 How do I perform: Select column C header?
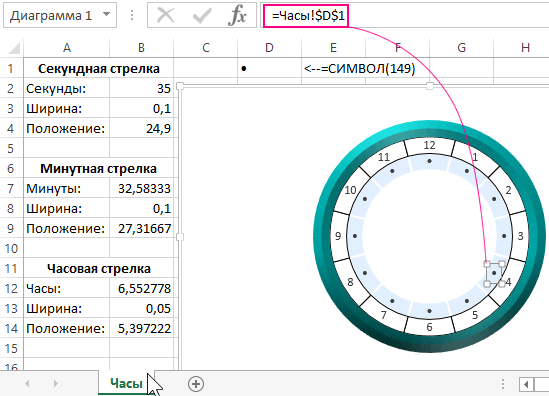206,48
